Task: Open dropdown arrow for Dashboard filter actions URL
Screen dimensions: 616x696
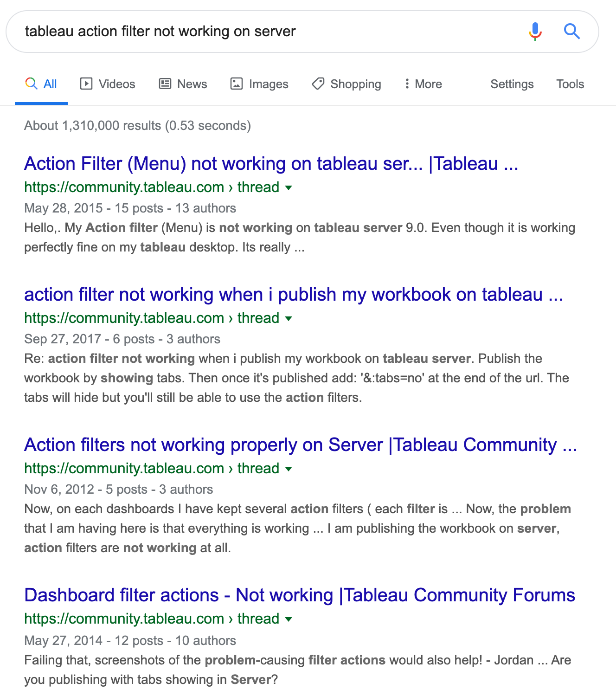Action: coord(289,619)
